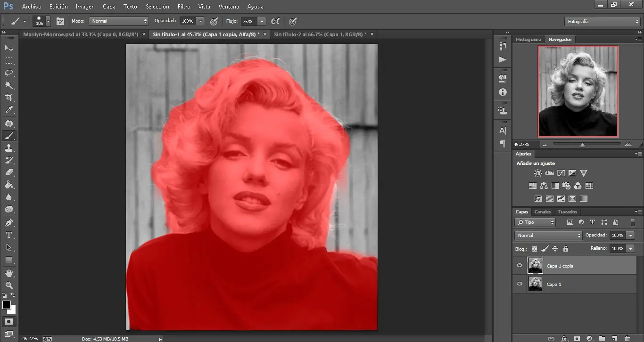The image size is (644, 342).
Task: Select the Paint Bucket tool
Action: 9,185
